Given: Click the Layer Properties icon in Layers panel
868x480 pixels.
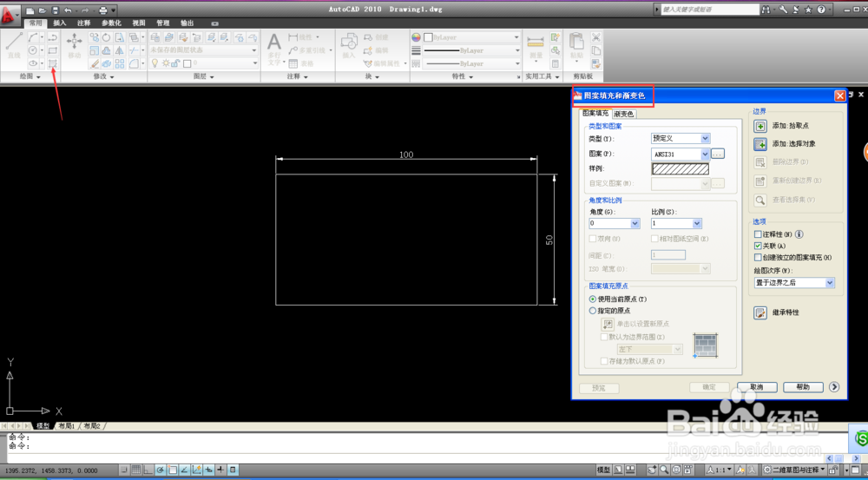Looking at the screenshot, I should pos(155,37).
